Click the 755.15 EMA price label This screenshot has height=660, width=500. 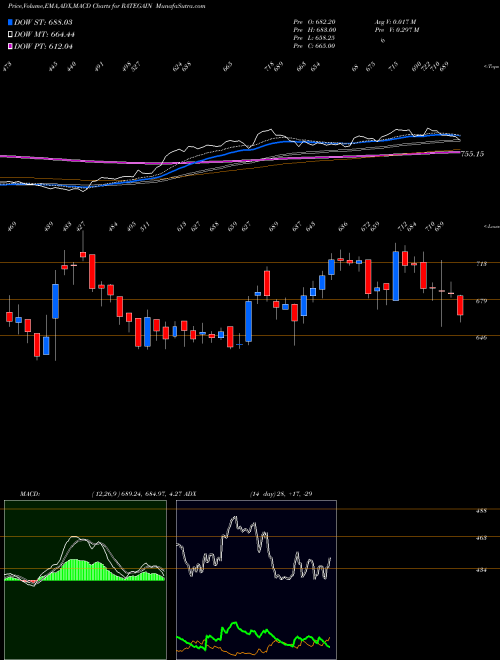[473, 154]
